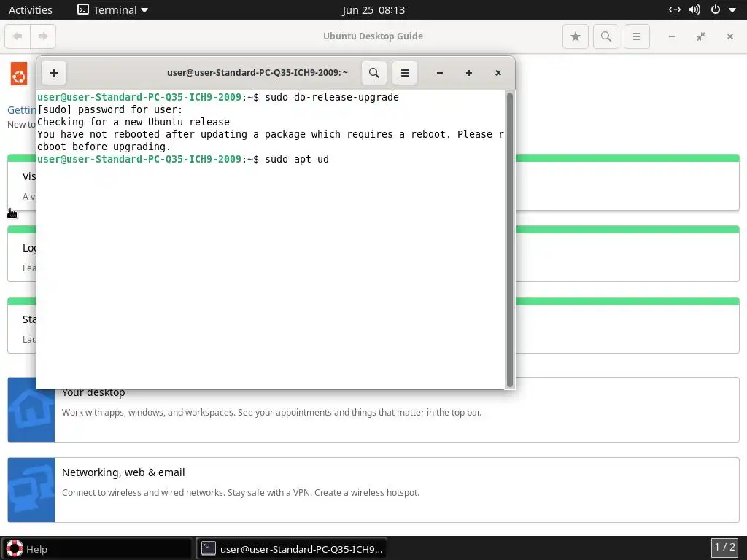
Task: Click the terminal title user@user-Standard-PC-Q35-ICH9-2009
Action: pyautogui.click(x=258, y=73)
